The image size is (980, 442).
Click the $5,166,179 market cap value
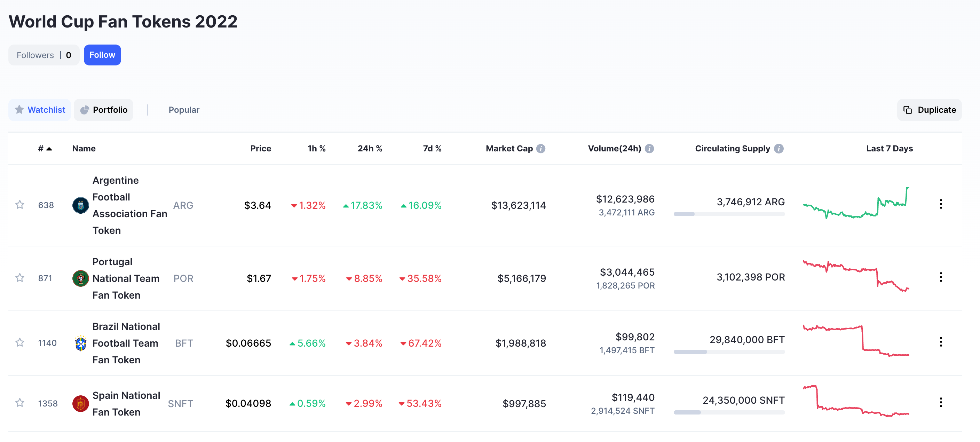coord(522,278)
